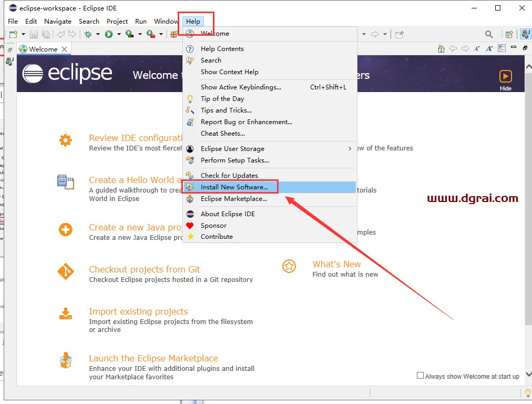Choose Report Bug or Enhancement
The height and width of the screenshot is (404, 532).
click(x=270, y=122)
